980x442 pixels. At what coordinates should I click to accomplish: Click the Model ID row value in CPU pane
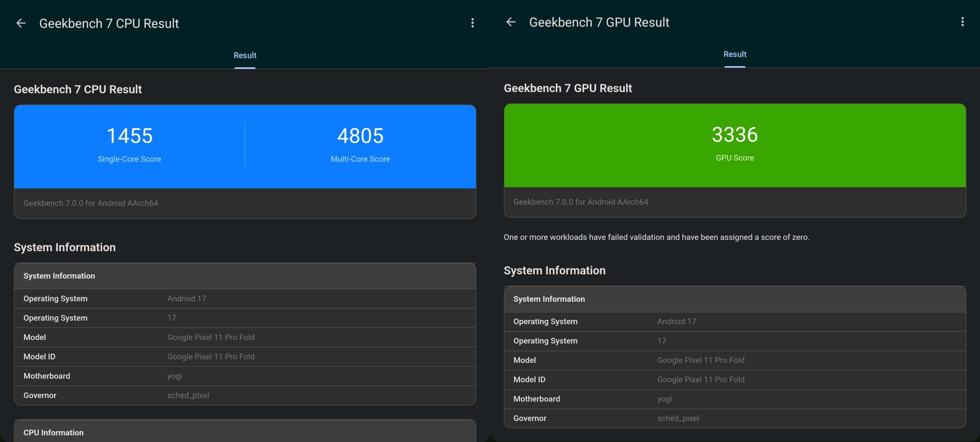click(x=211, y=357)
